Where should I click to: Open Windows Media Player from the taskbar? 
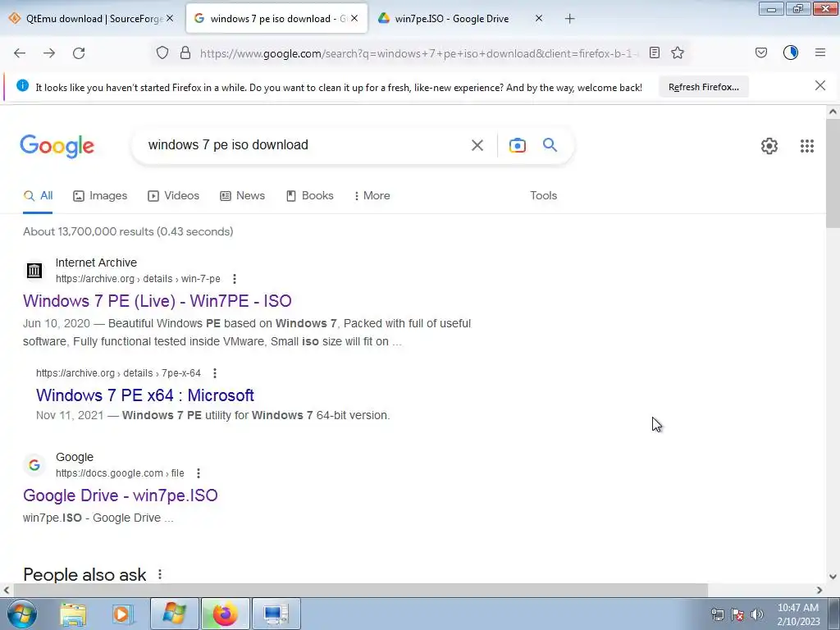tap(123, 614)
